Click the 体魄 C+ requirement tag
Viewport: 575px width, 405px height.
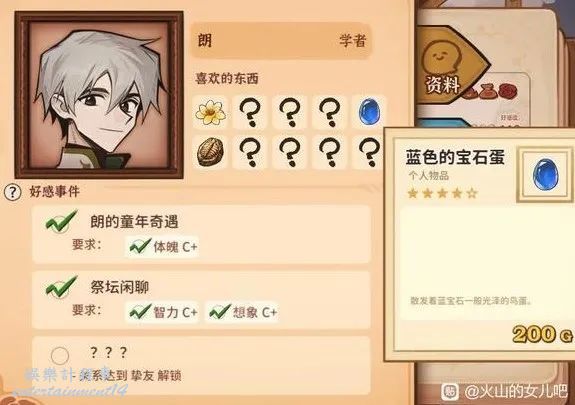point(162,247)
